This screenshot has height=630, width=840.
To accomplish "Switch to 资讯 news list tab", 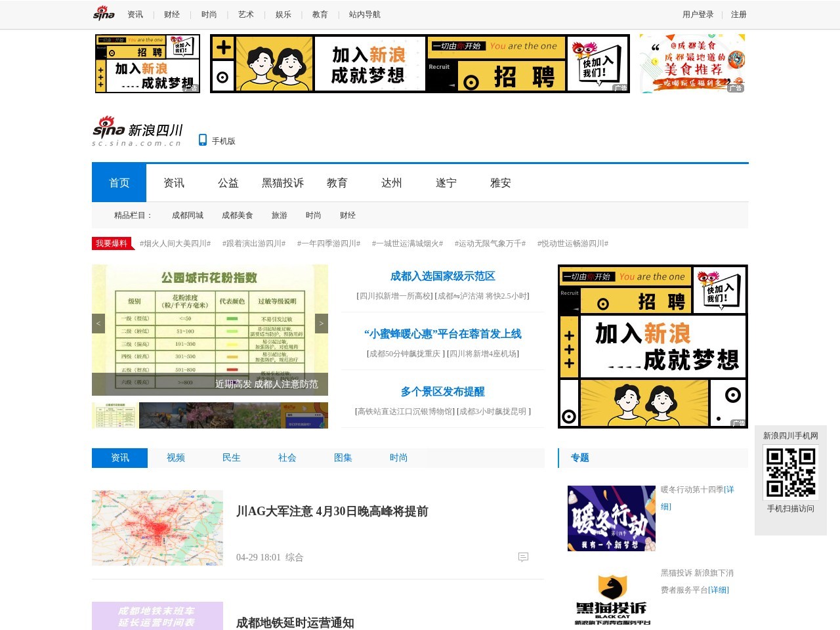I will tap(119, 458).
